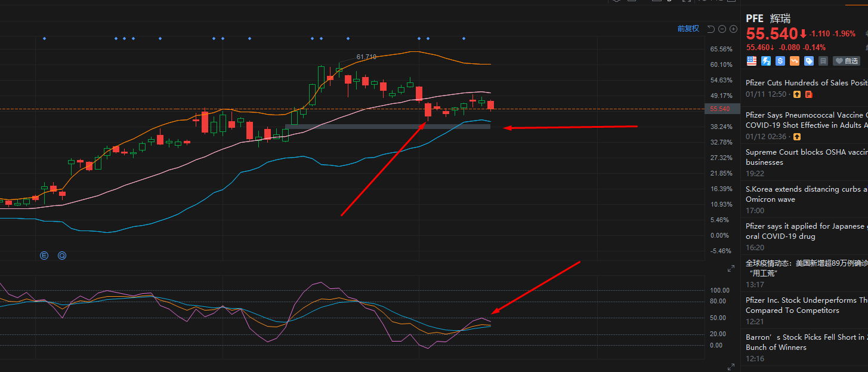
Task: Open news 'Pfizer Says Pneumococcal Vaccine'
Action: [807, 120]
